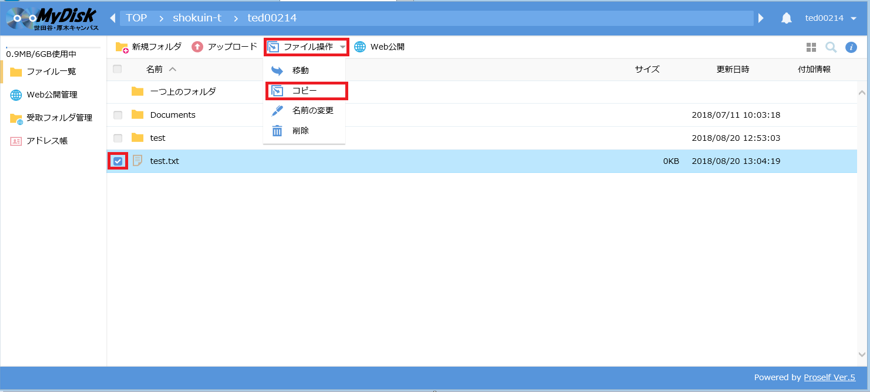This screenshot has width=870, height=392.
Task: Click the 新規フォルダ new folder icon
Action: coord(122,47)
